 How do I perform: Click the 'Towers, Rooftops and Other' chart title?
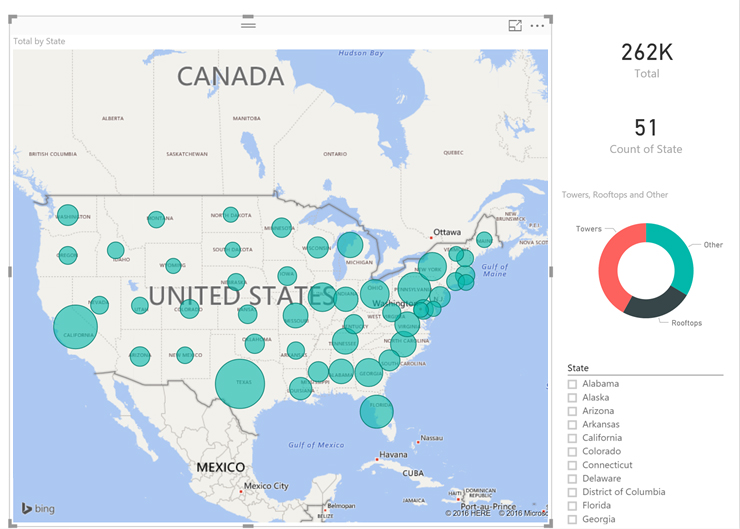pos(614,194)
